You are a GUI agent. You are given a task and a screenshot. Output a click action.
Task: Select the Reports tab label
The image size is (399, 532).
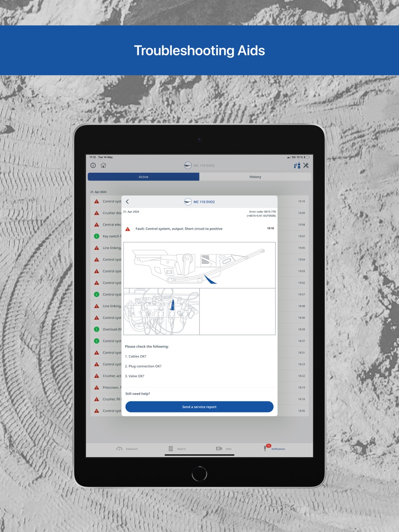[x=182, y=449]
